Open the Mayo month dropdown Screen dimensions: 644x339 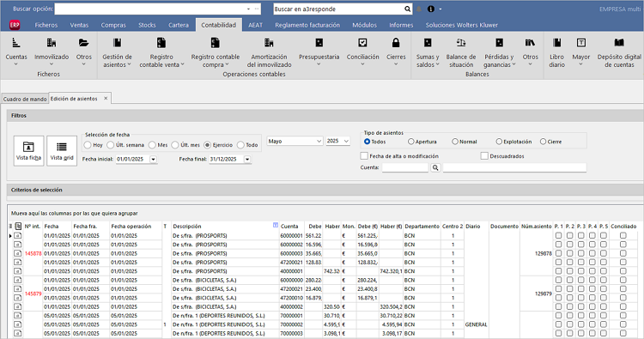319,142
